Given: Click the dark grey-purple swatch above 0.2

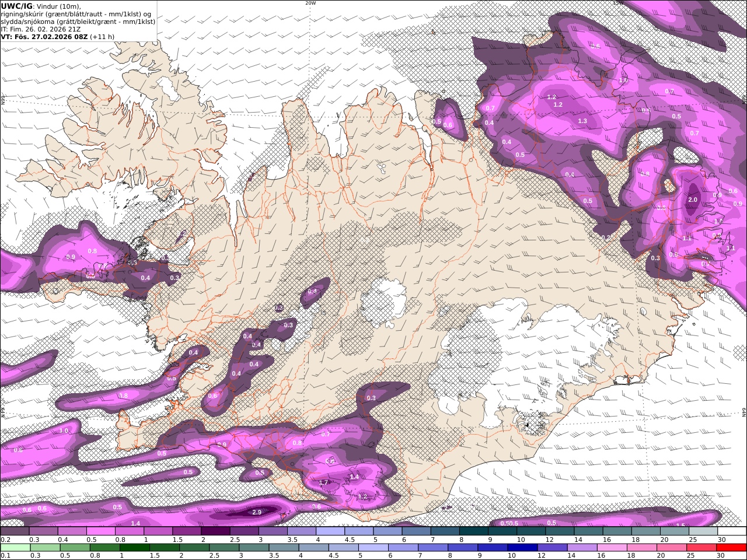Looking at the screenshot, I should pyautogui.click(x=15, y=531).
